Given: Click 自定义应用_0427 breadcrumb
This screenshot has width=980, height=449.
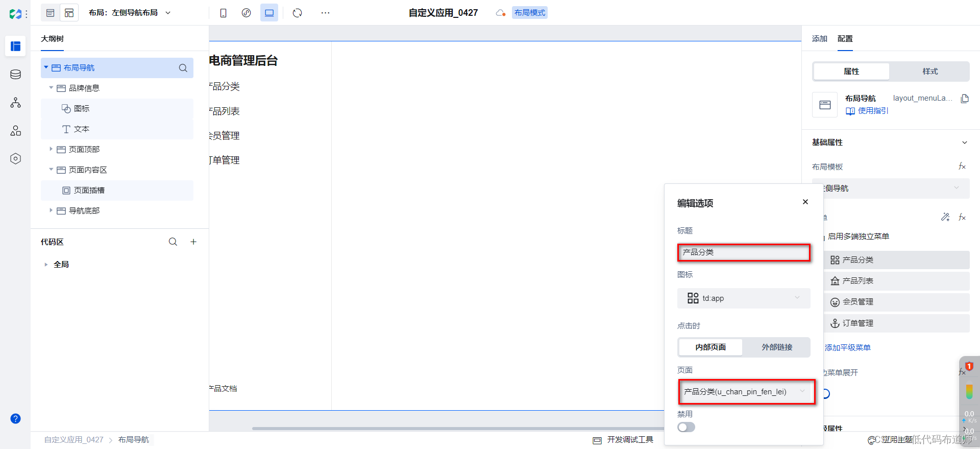Looking at the screenshot, I should [73, 440].
